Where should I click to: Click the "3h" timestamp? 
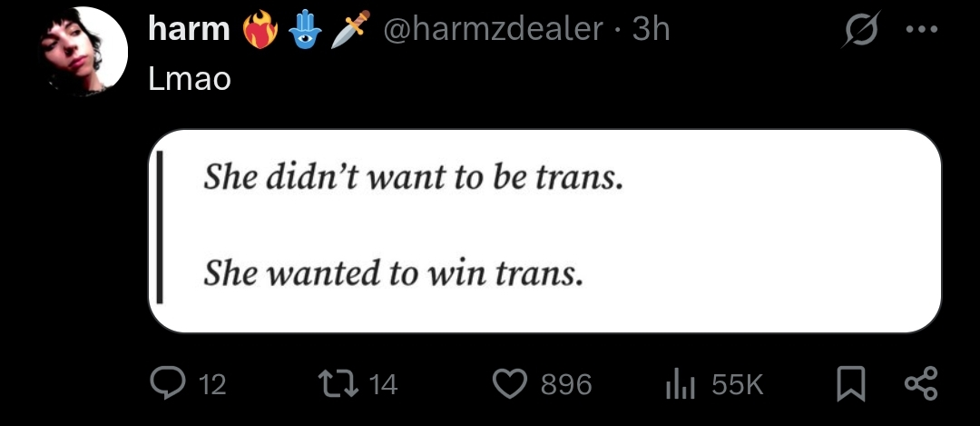coord(651,30)
